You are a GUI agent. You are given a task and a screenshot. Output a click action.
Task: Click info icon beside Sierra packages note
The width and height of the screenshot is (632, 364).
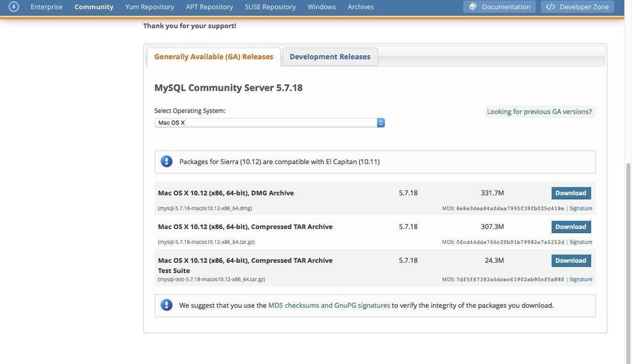coord(167,162)
